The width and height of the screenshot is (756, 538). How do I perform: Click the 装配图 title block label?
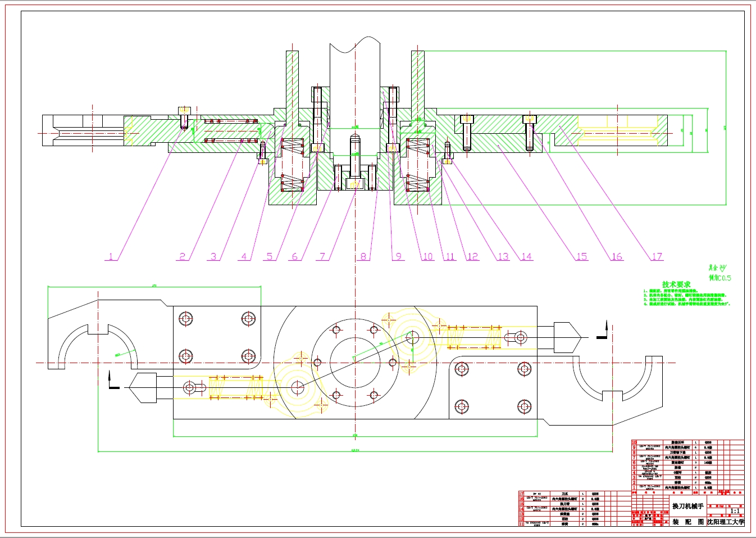point(688,522)
